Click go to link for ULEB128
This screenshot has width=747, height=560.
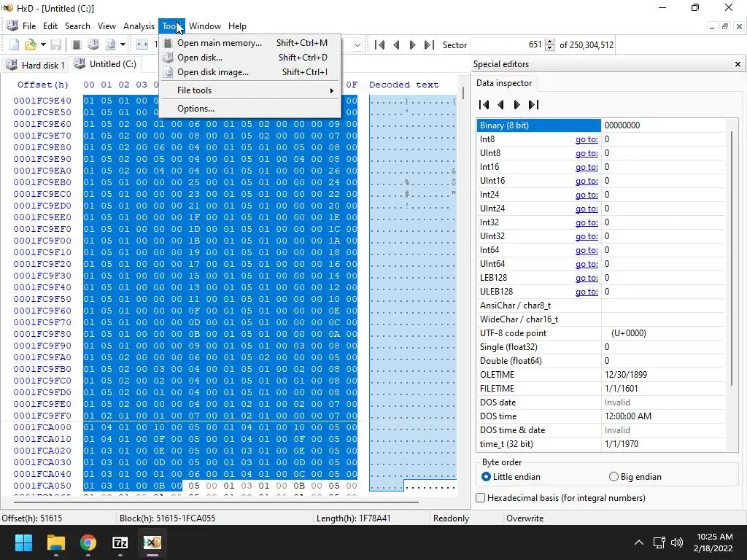[587, 292]
